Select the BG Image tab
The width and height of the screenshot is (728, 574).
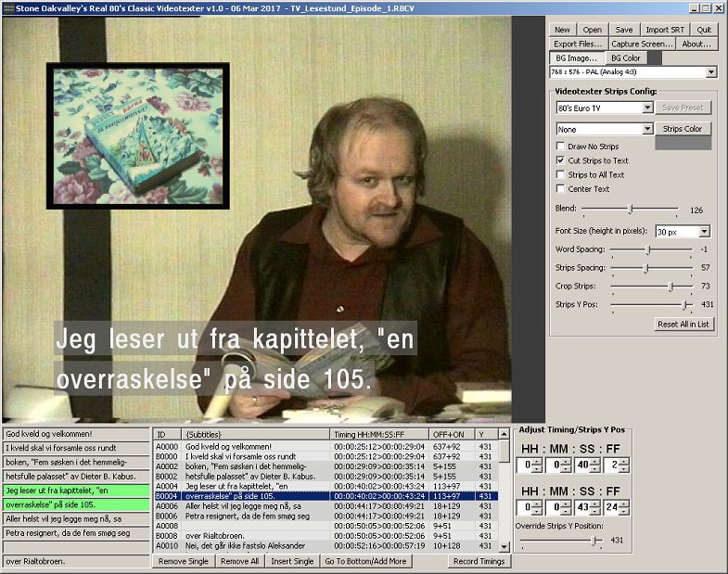(x=576, y=57)
